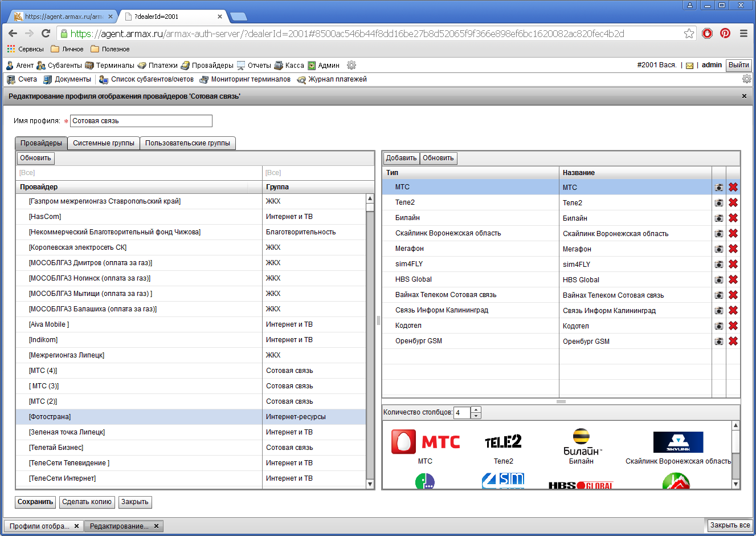
Task: Click the Имя профиля input field
Action: coord(141,121)
